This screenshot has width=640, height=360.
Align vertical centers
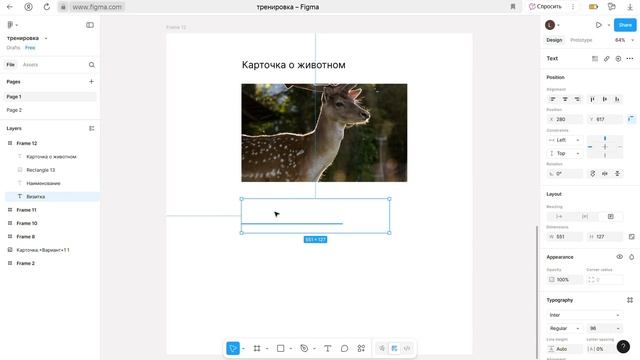605,99
